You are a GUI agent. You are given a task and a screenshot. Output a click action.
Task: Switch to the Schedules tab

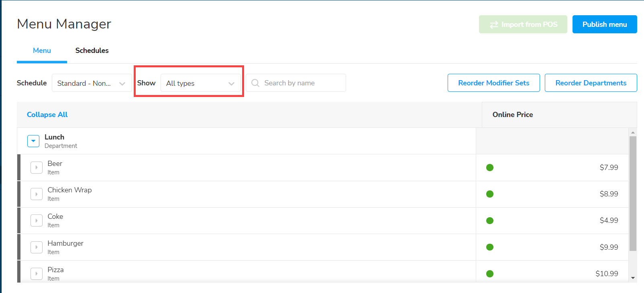click(x=92, y=51)
